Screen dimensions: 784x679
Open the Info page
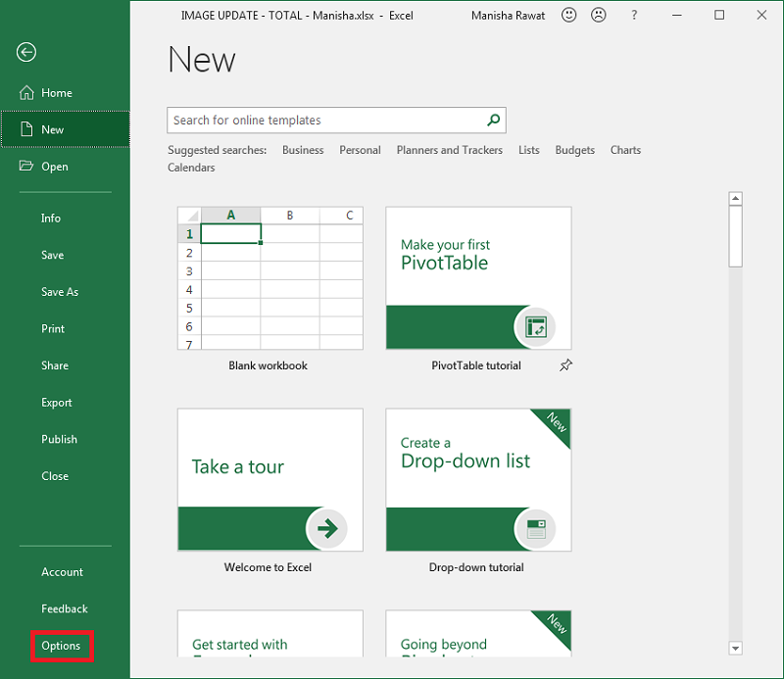coord(51,218)
